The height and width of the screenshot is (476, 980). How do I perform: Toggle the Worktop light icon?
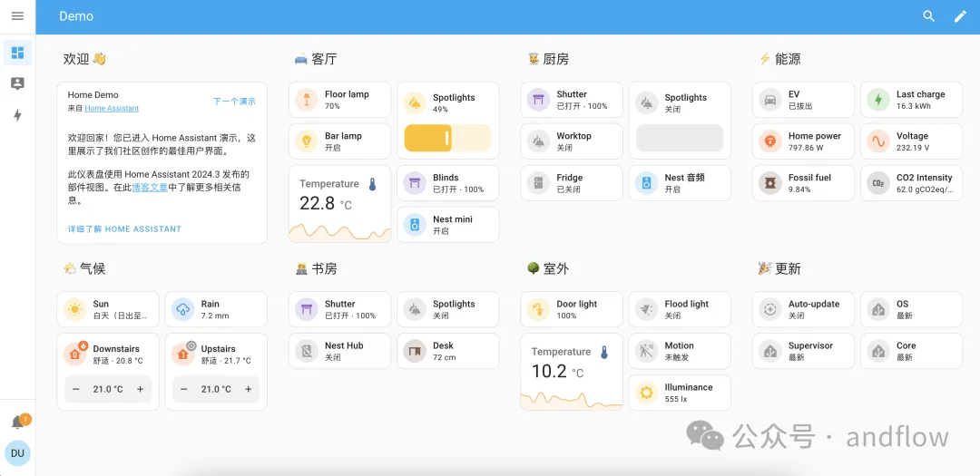[x=539, y=141]
